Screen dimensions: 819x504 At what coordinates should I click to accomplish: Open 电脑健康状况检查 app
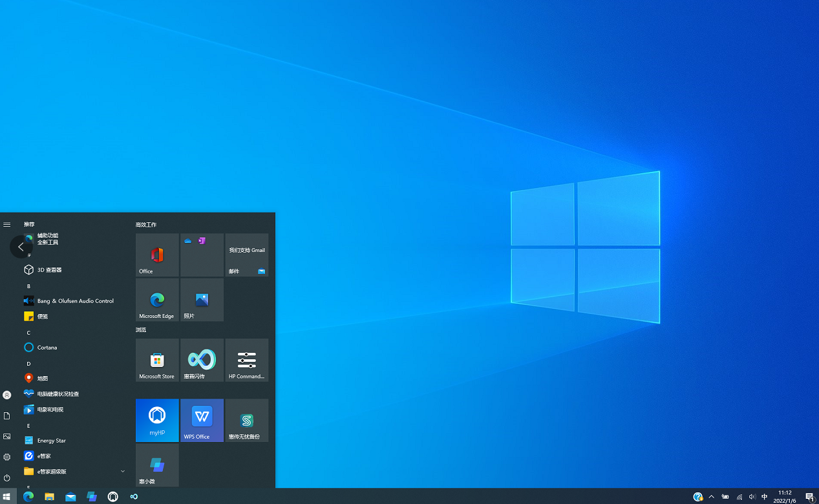pyautogui.click(x=74, y=394)
